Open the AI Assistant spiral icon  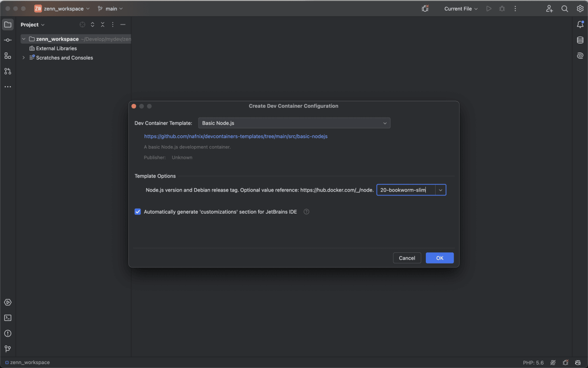tap(580, 56)
